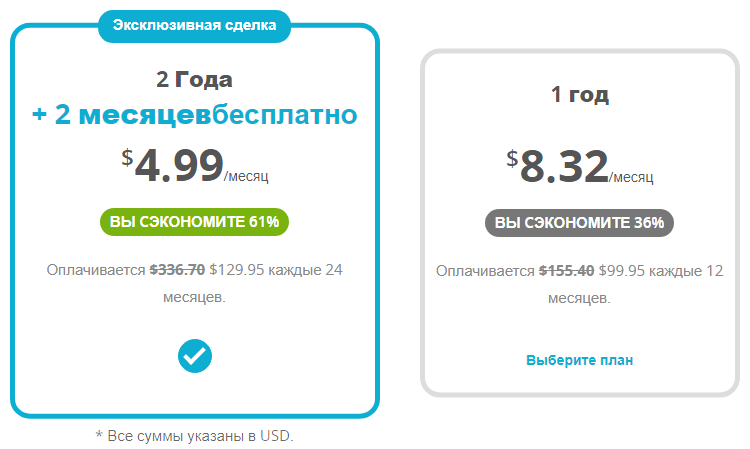Click the crossed-out $336.70 price
The width and height of the screenshot is (750, 449).
(177, 270)
